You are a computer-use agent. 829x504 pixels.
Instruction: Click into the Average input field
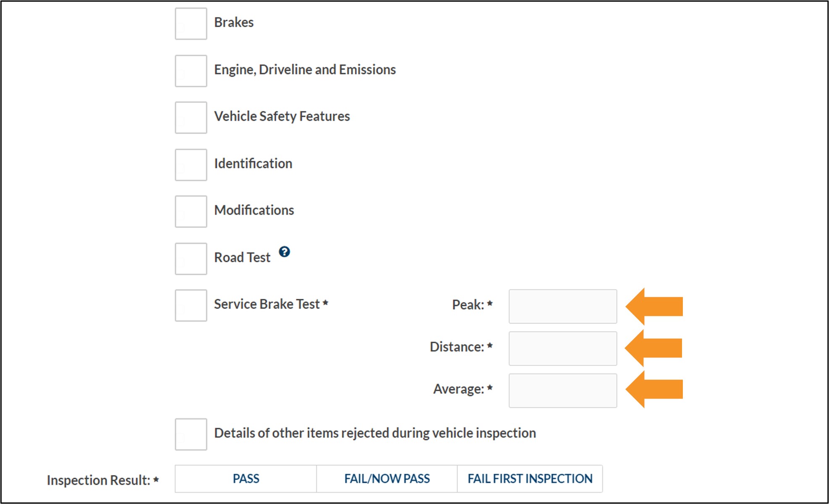point(563,391)
